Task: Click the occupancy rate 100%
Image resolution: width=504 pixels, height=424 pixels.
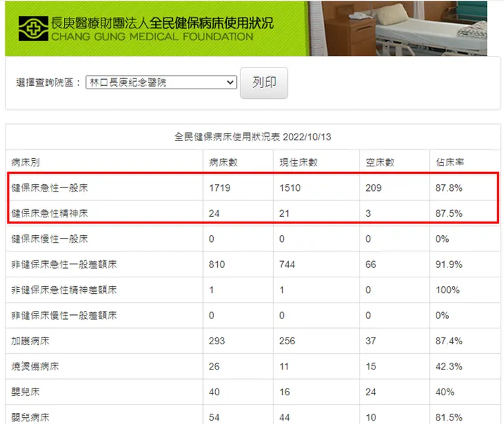Action: click(x=447, y=290)
